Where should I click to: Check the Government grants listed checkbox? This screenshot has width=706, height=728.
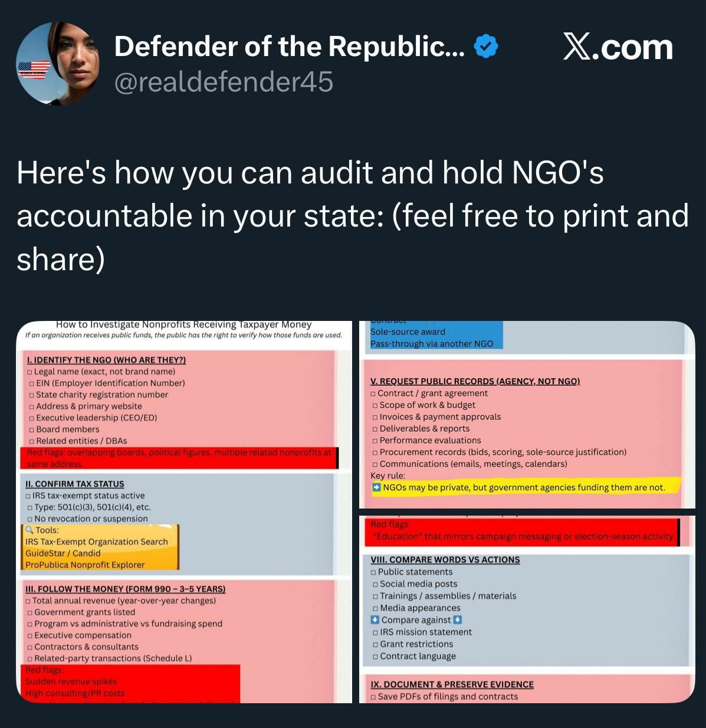coord(30,612)
